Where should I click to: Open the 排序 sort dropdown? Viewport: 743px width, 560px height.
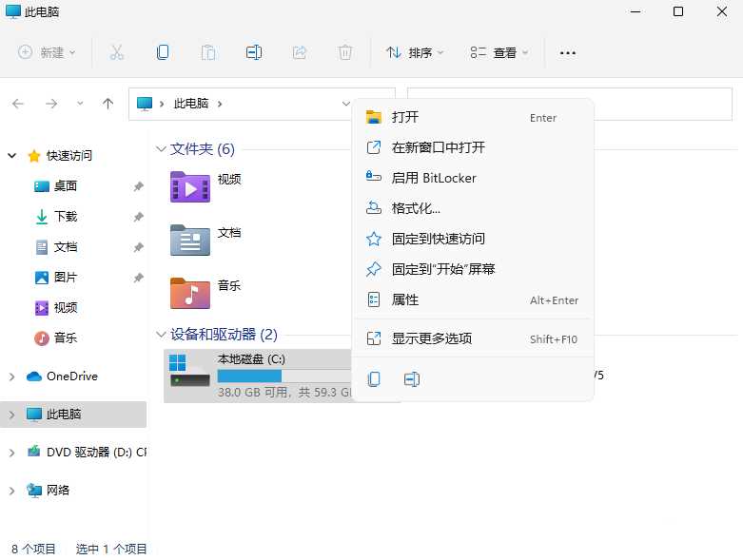(415, 52)
